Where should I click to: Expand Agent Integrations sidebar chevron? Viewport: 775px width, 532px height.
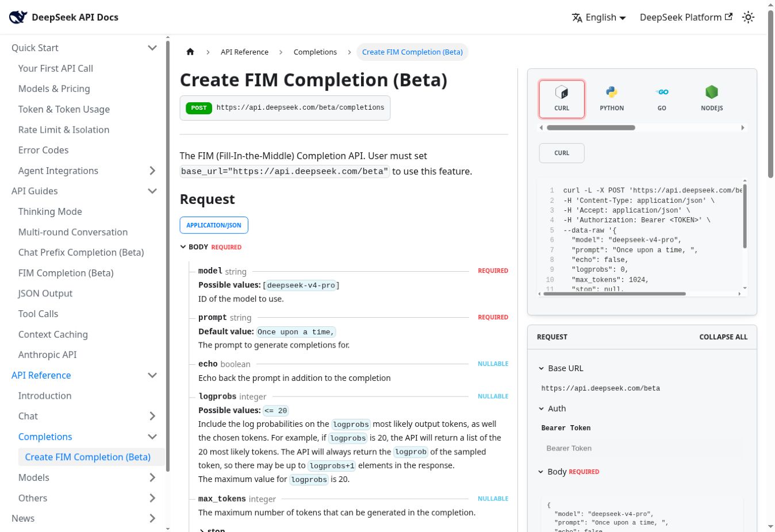coord(152,171)
